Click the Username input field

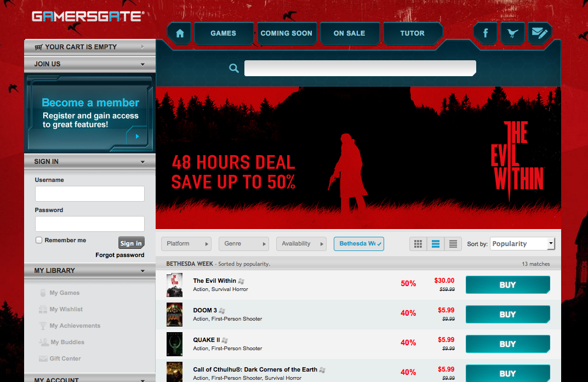[90, 194]
